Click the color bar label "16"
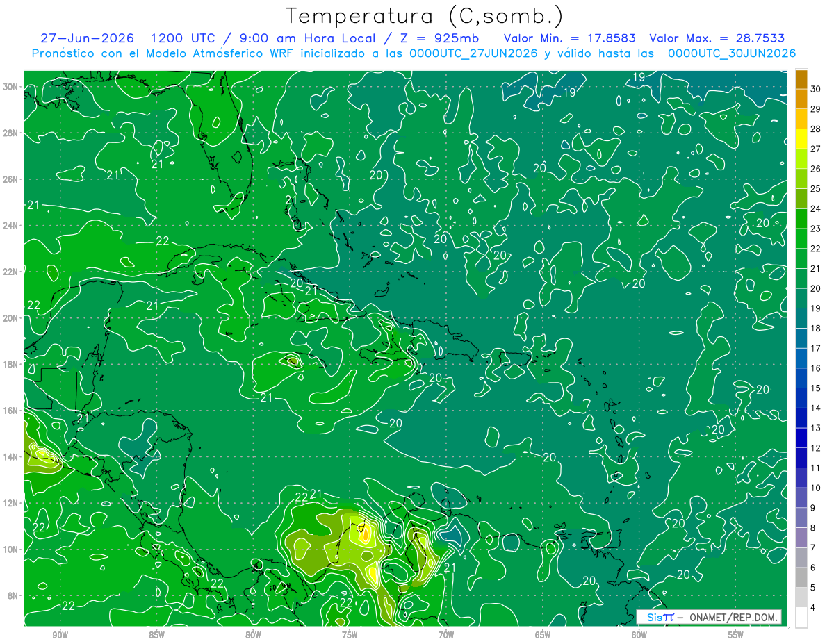 (x=816, y=368)
